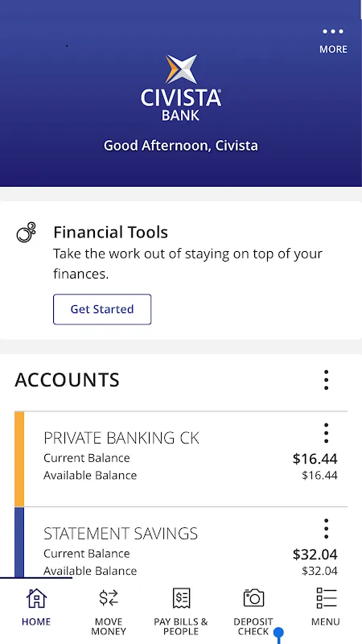Switch to the MOVE MONEY tab label

click(109, 626)
